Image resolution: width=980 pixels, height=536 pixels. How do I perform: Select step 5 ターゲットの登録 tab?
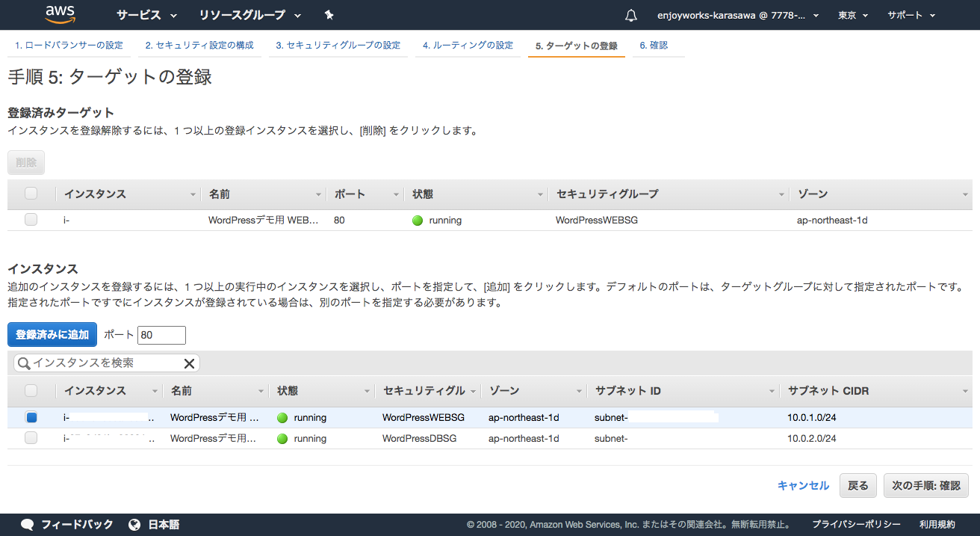[x=576, y=46]
